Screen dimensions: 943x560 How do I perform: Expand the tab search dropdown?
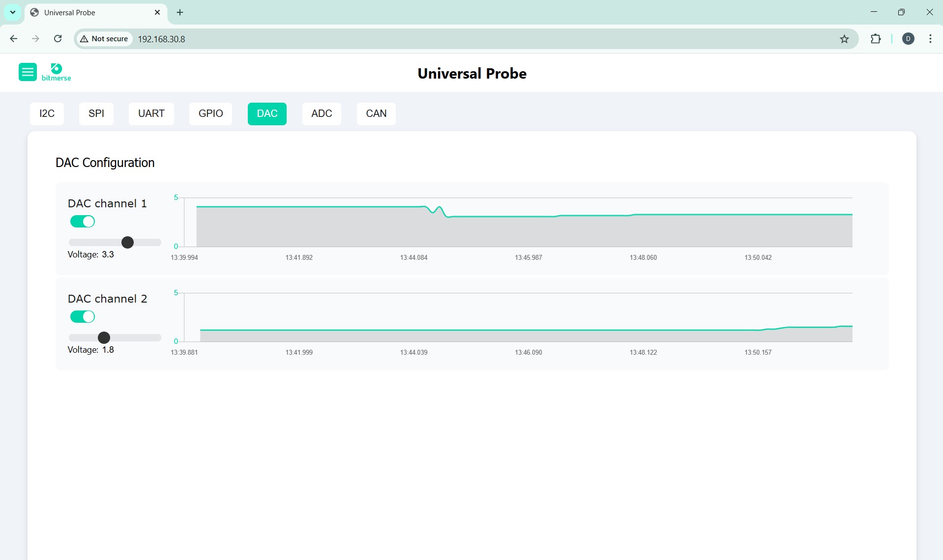tap(13, 12)
